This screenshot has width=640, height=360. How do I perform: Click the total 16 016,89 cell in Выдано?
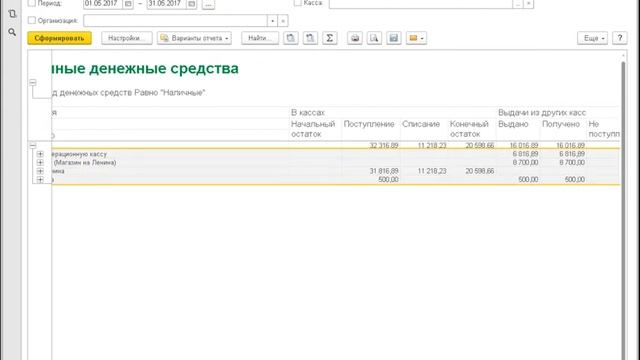pos(524,145)
